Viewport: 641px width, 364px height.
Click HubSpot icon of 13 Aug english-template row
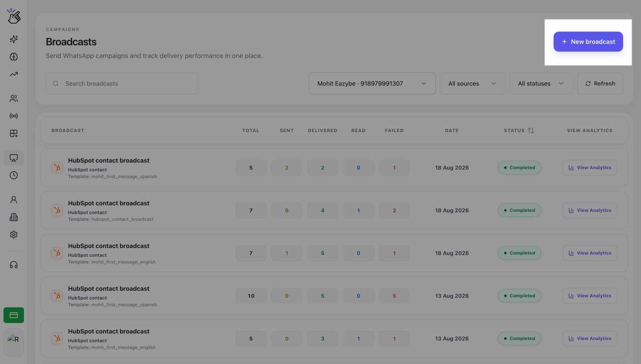coord(57,339)
